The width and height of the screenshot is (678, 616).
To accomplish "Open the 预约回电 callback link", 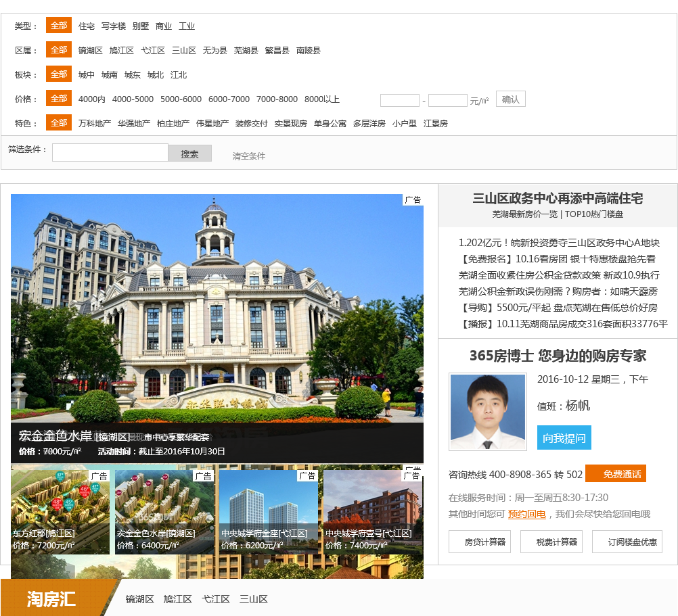I will [526, 514].
